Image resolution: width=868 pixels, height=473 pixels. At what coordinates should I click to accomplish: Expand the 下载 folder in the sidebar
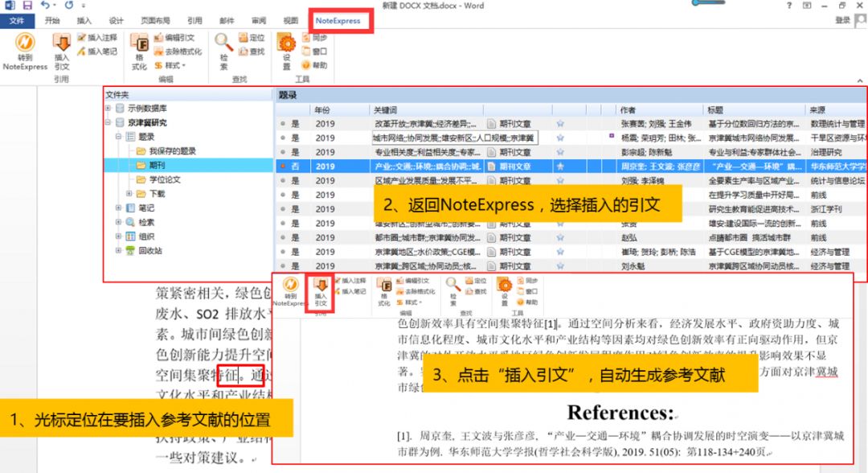pos(129,193)
